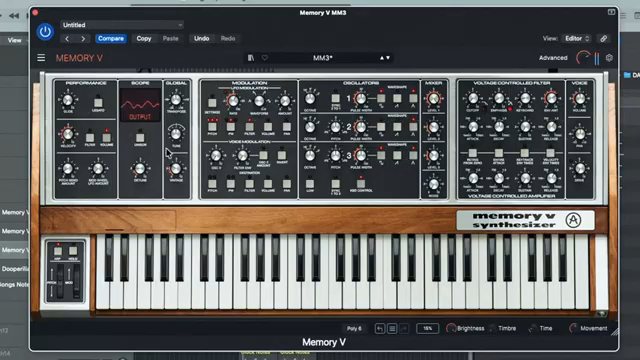Enable oscillator 3 sawtooth waveshape button
640x360 pixels.
pyautogui.click(x=397, y=155)
